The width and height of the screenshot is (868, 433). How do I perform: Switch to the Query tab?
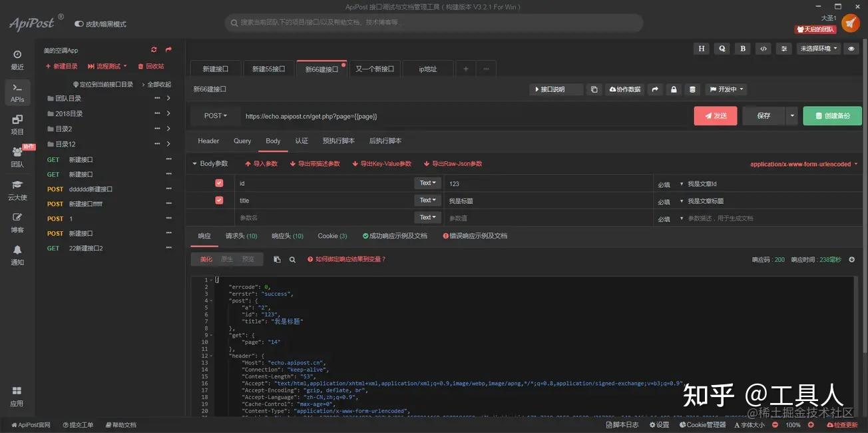pyautogui.click(x=242, y=141)
